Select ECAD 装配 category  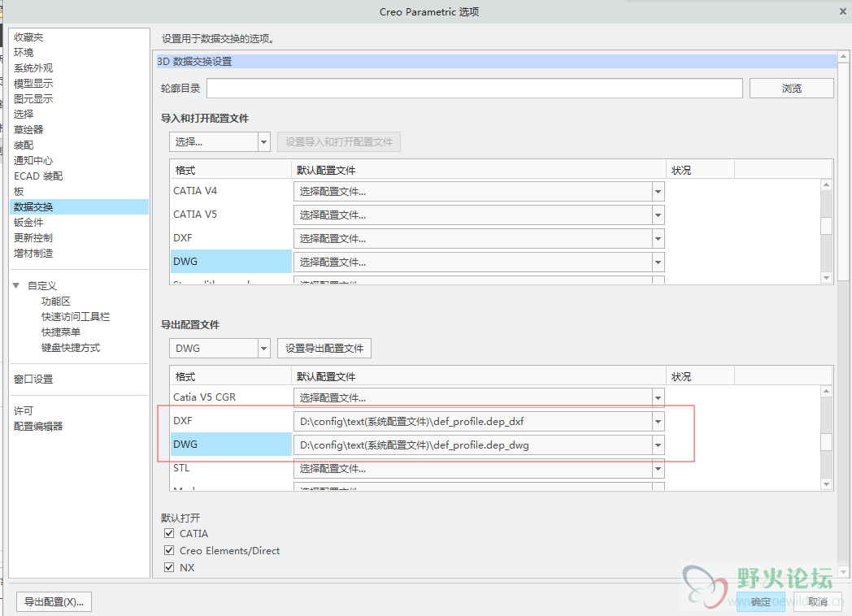pyautogui.click(x=38, y=176)
